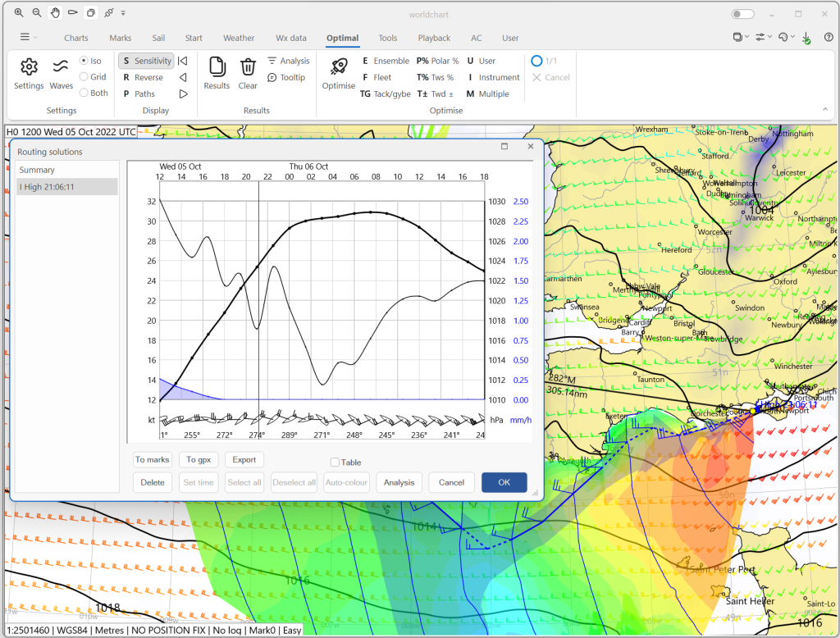Click the help question mark icon
This screenshot has height=638, width=840.
click(829, 38)
